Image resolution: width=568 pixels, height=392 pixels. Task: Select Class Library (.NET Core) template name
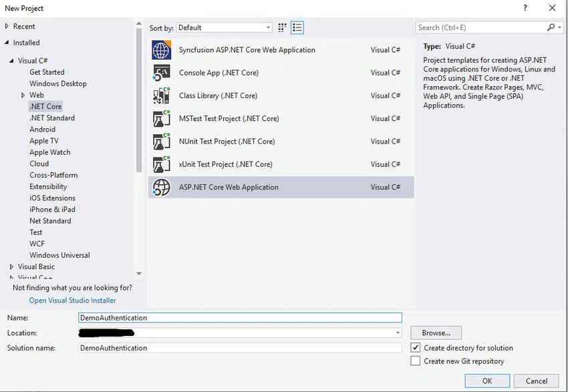(x=218, y=95)
